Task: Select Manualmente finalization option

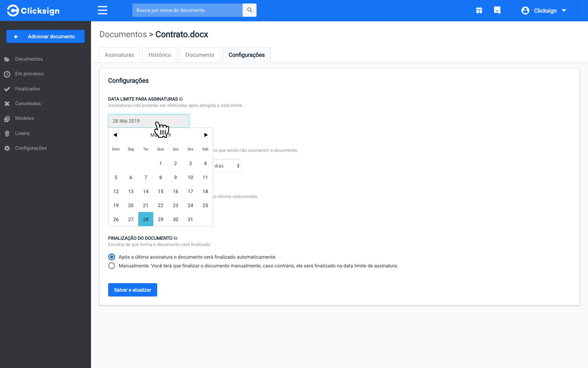Action: [112, 266]
